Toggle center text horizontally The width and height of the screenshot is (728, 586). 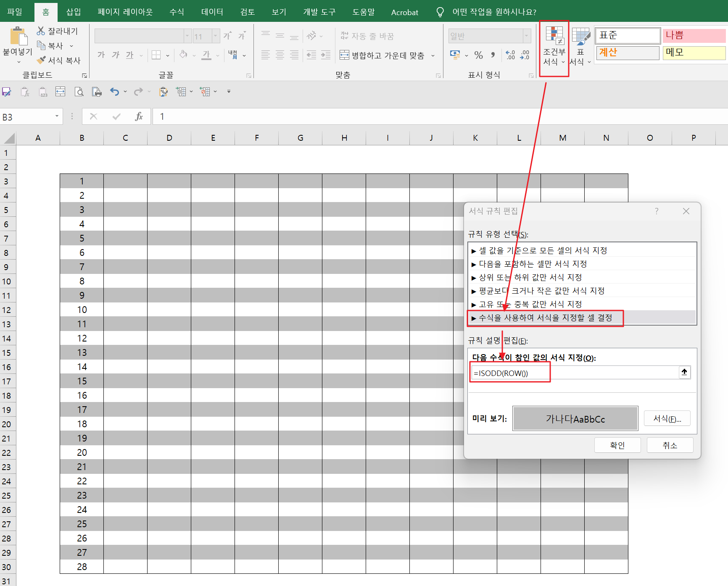pos(280,55)
